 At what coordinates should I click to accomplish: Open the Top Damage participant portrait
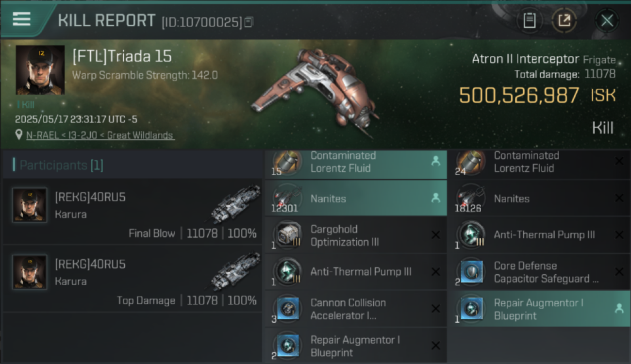click(30, 272)
